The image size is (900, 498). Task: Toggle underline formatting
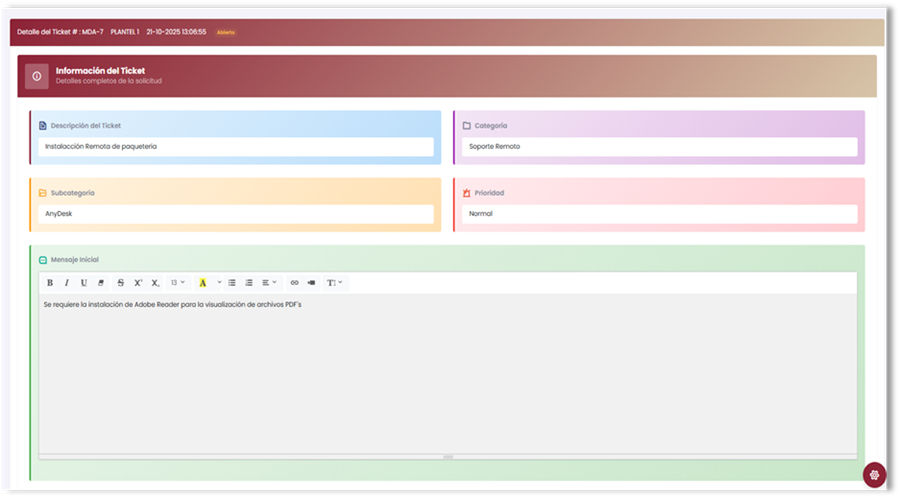coord(84,283)
